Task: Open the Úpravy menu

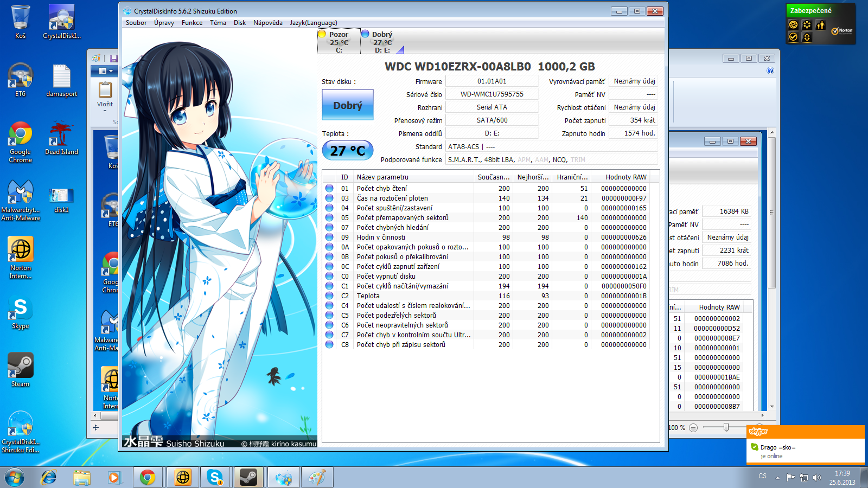Action: (164, 23)
